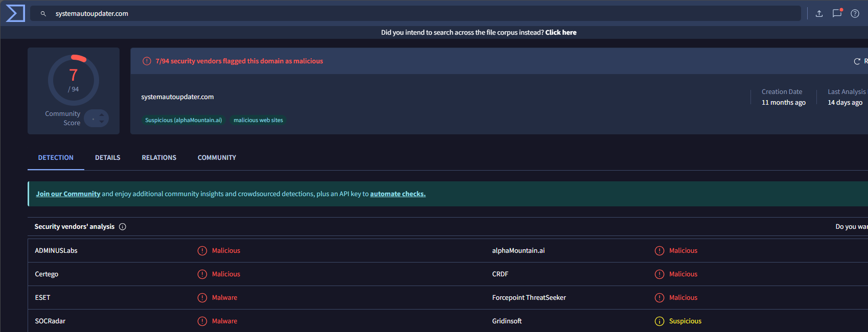Screen dimensions: 868x332
Task: Click the '11 months ago' value
Action: [783, 103]
